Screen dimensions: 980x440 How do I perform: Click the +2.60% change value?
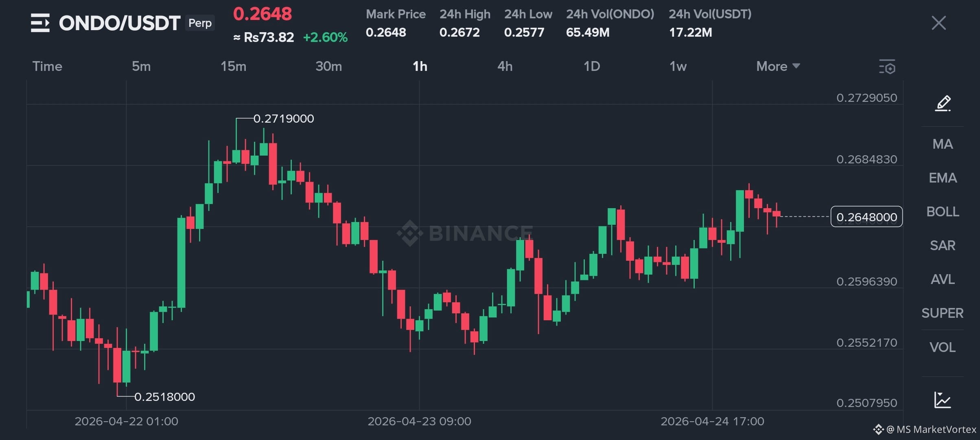click(326, 37)
